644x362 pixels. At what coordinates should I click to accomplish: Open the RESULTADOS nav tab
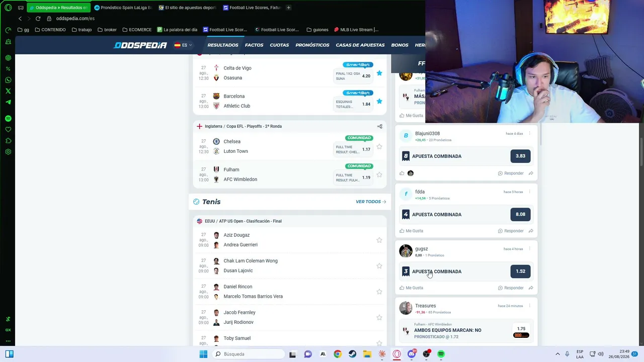pos(223,45)
